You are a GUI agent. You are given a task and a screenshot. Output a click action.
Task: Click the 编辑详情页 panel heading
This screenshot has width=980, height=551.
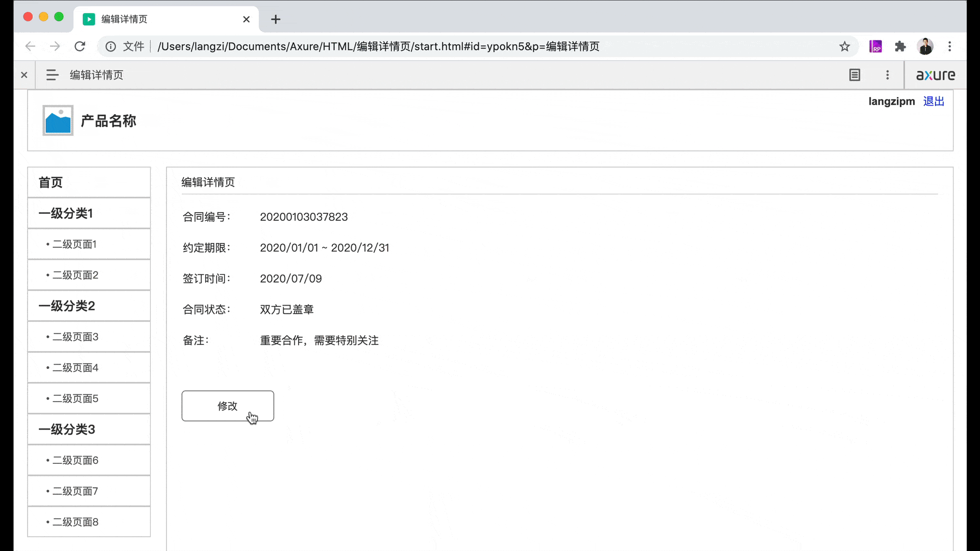[x=208, y=182]
